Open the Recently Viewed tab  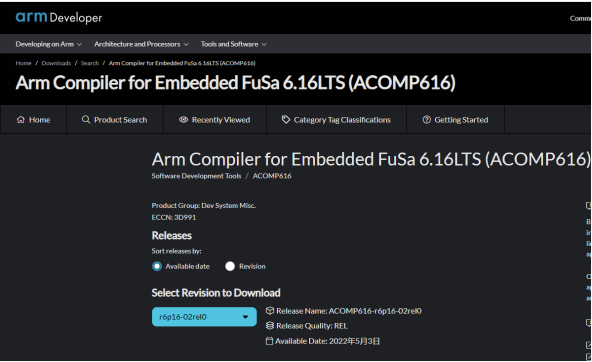pyautogui.click(x=215, y=120)
